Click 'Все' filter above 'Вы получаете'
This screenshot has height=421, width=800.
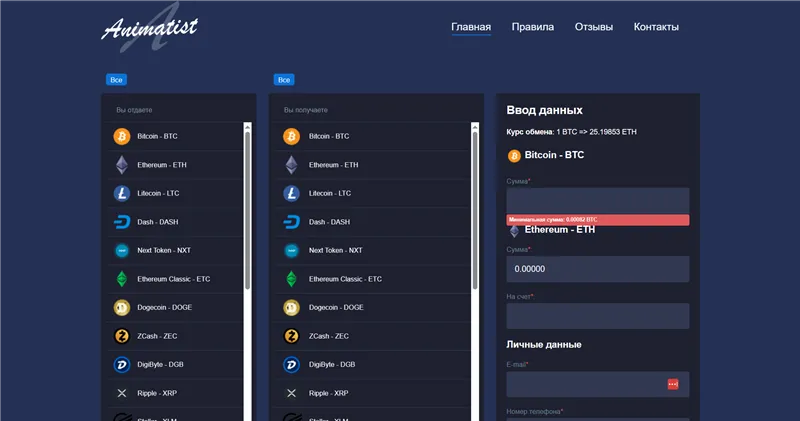284,79
